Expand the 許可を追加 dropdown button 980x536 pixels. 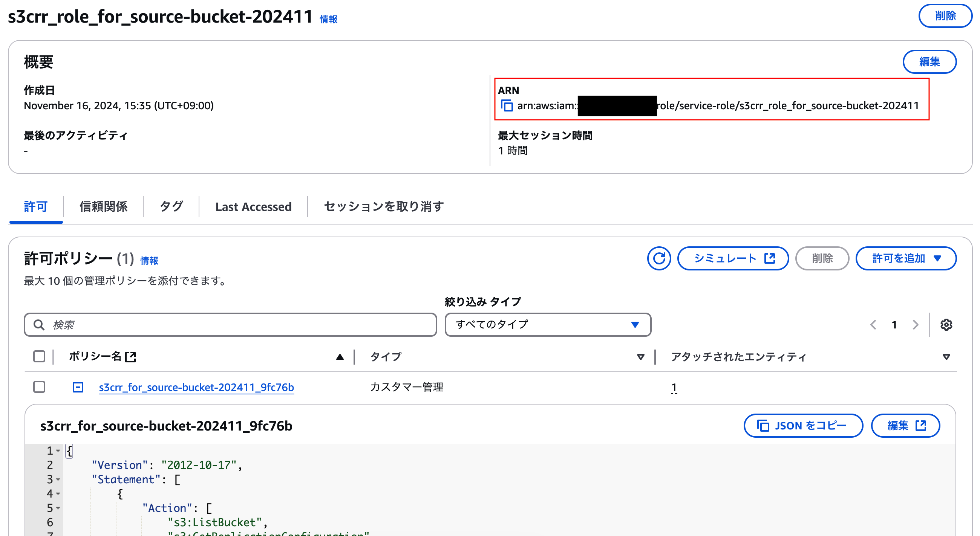905,258
